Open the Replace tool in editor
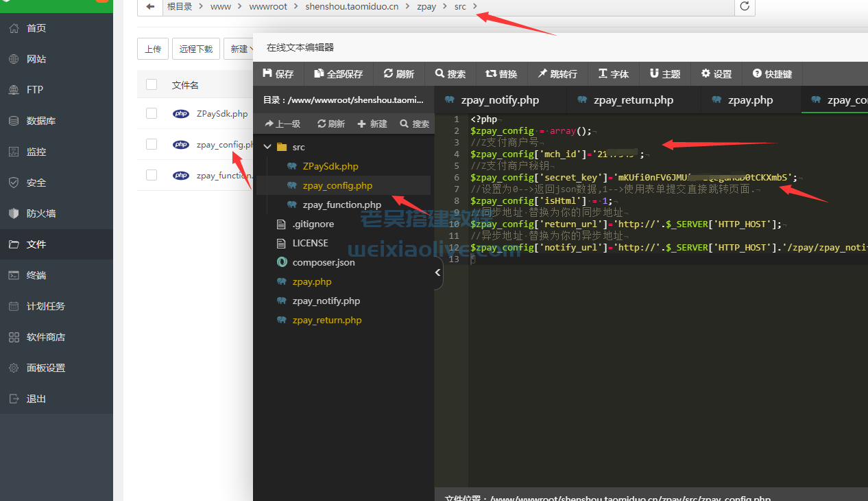Viewport: 868px width, 501px height. click(x=491, y=73)
